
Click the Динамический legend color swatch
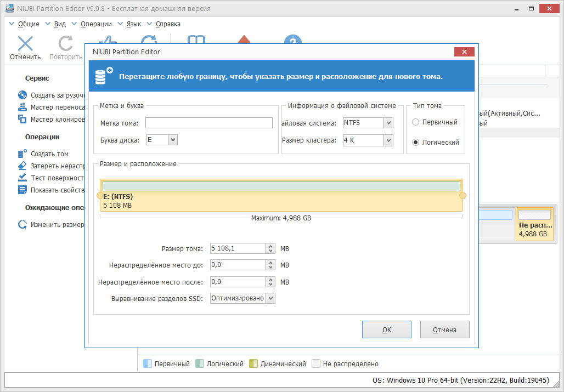[253, 363]
